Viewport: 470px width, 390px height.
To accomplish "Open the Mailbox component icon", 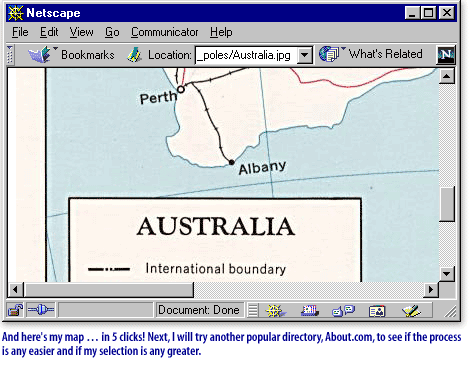I will pos(310,311).
